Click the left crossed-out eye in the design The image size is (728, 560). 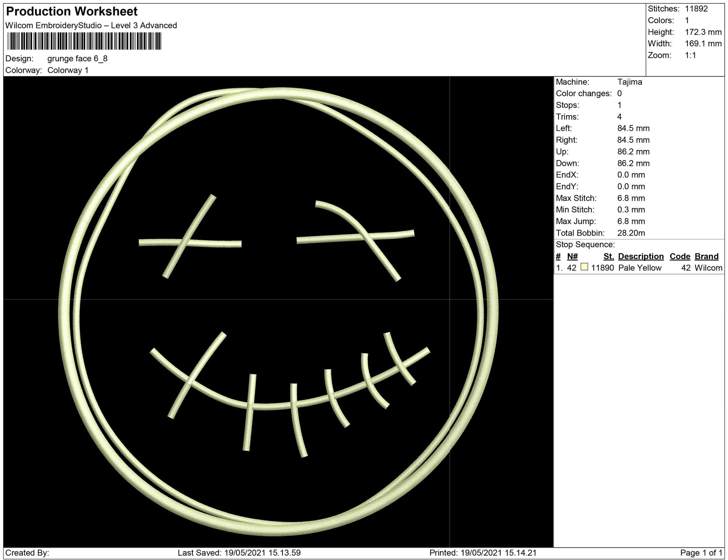[190, 239]
